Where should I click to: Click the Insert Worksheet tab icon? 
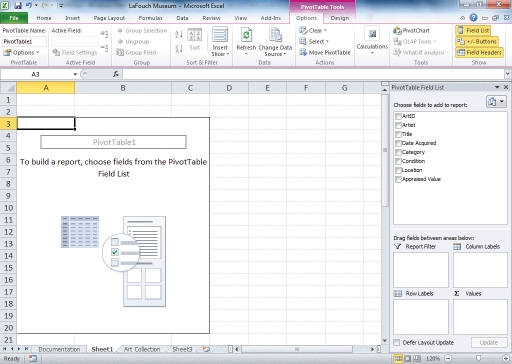[x=206, y=349]
